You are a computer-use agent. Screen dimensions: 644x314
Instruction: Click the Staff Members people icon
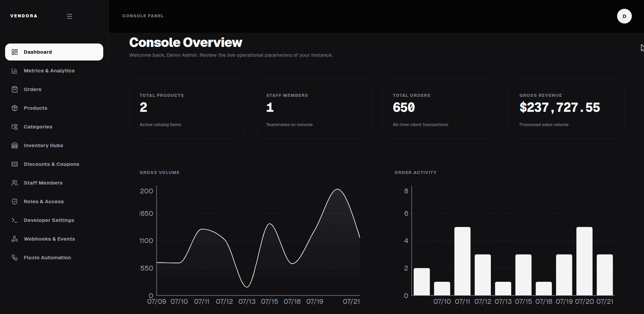pos(15,183)
